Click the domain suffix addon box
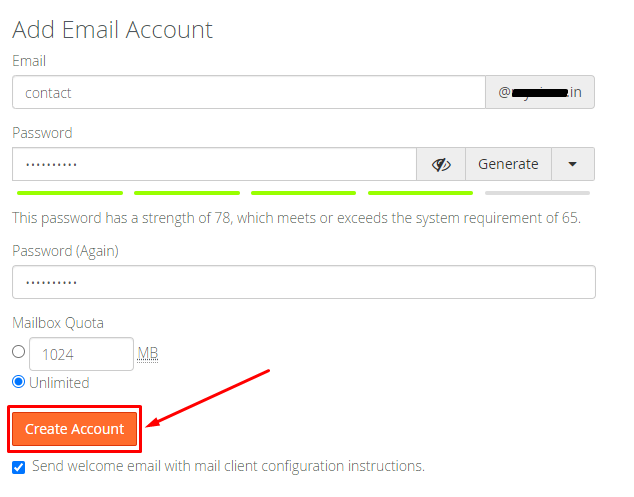 tap(540, 92)
